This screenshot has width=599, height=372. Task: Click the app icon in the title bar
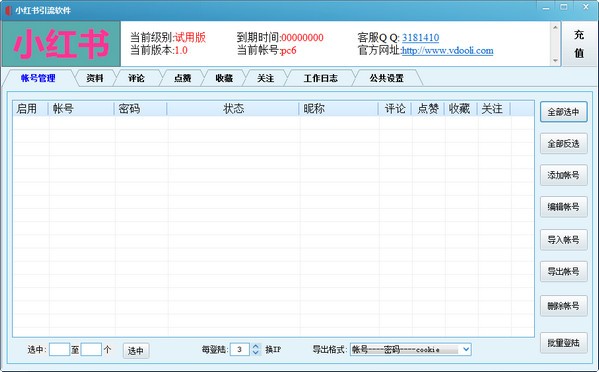8,10
